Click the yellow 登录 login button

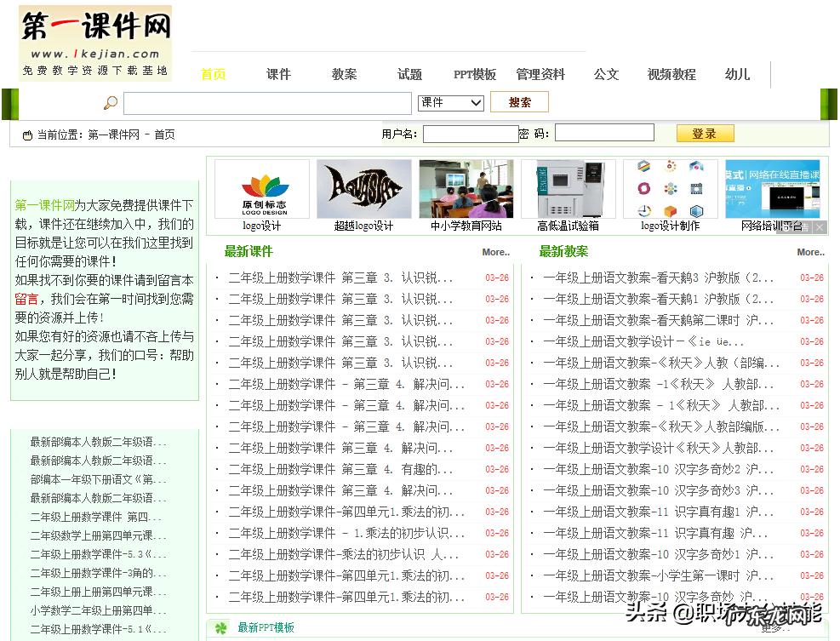point(705,134)
